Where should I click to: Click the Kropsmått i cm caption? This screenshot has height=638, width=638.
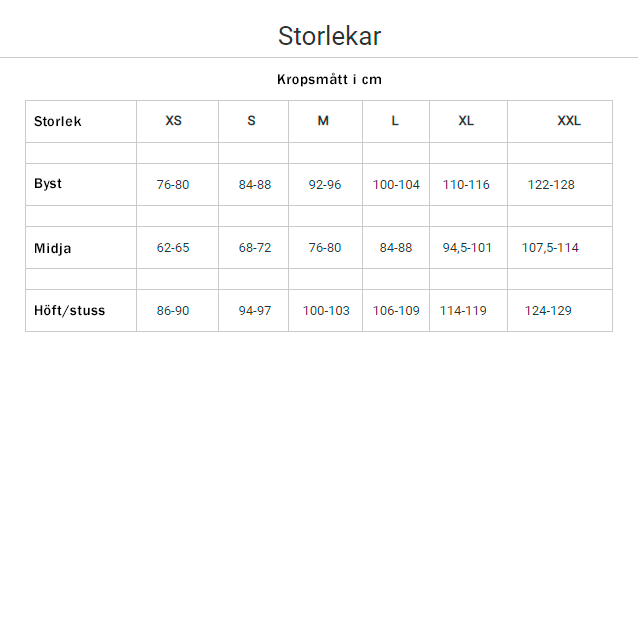pyautogui.click(x=329, y=79)
